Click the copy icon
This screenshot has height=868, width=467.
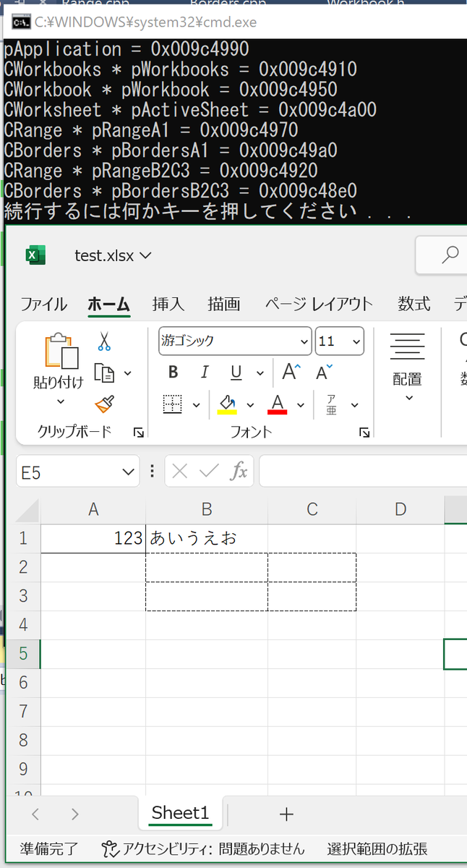pyautogui.click(x=106, y=373)
